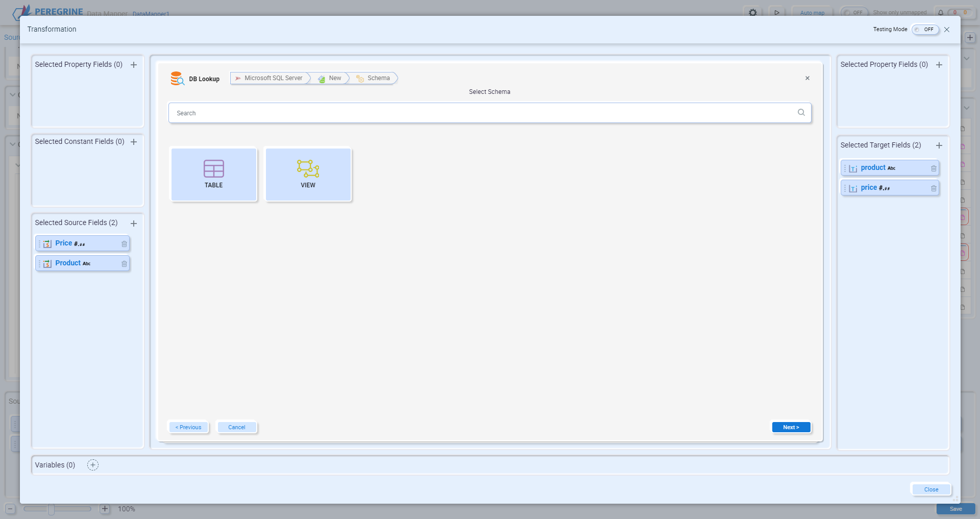Toggle Show only unmapped switch
The height and width of the screenshot is (519, 980).
(x=854, y=12)
